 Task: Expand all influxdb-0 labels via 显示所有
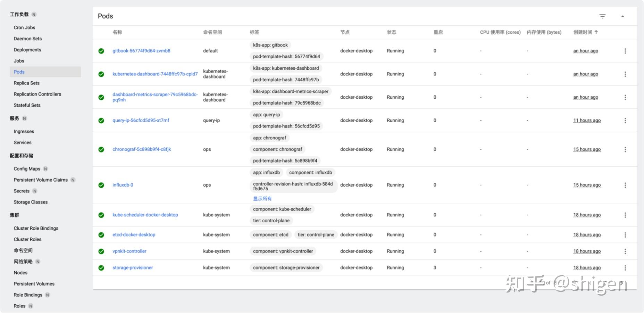pyautogui.click(x=262, y=199)
